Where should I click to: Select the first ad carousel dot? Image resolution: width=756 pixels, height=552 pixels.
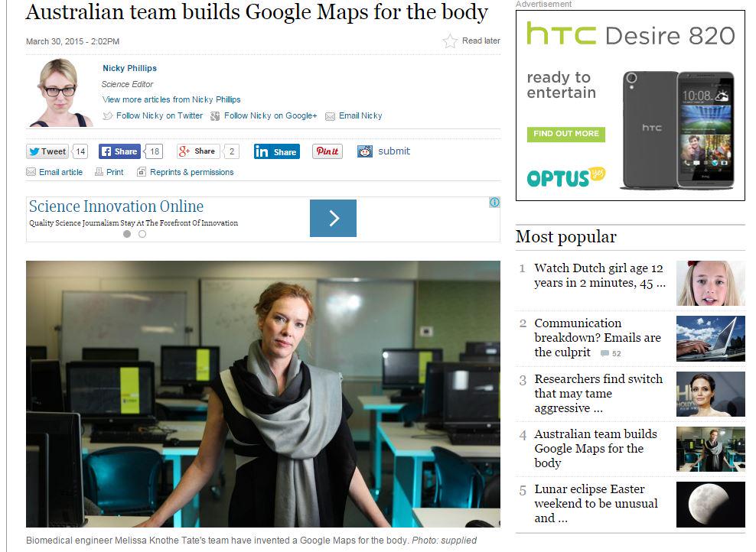127,234
